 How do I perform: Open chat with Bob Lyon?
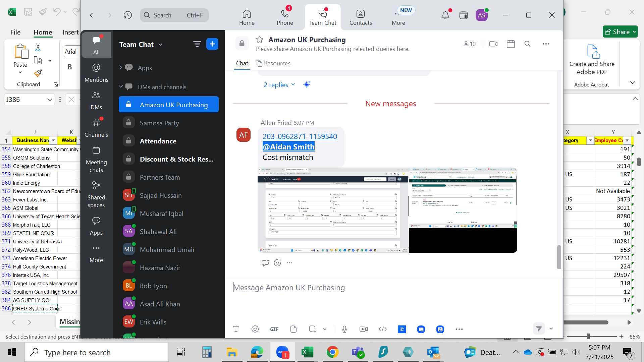(169, 286)
